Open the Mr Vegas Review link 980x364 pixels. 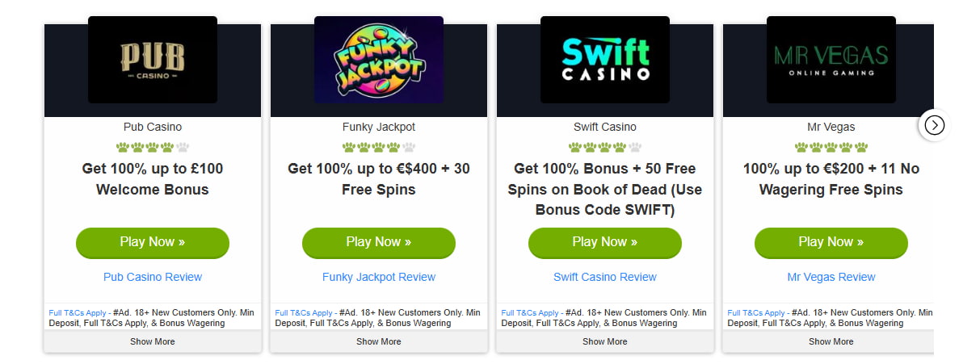[831, 277]
